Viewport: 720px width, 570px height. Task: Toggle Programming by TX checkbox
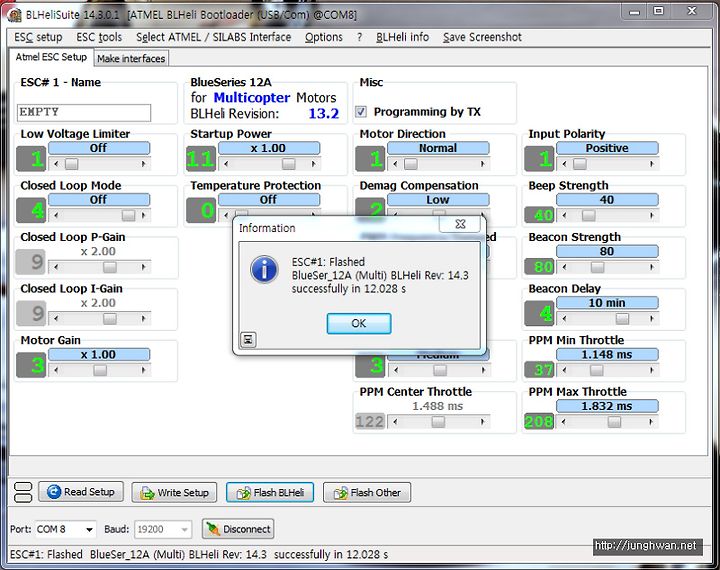pos(361,111)
